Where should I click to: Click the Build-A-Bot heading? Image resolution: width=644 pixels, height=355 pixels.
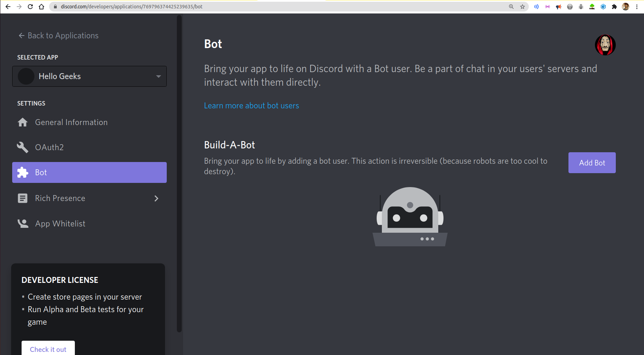tap(229, 145)
